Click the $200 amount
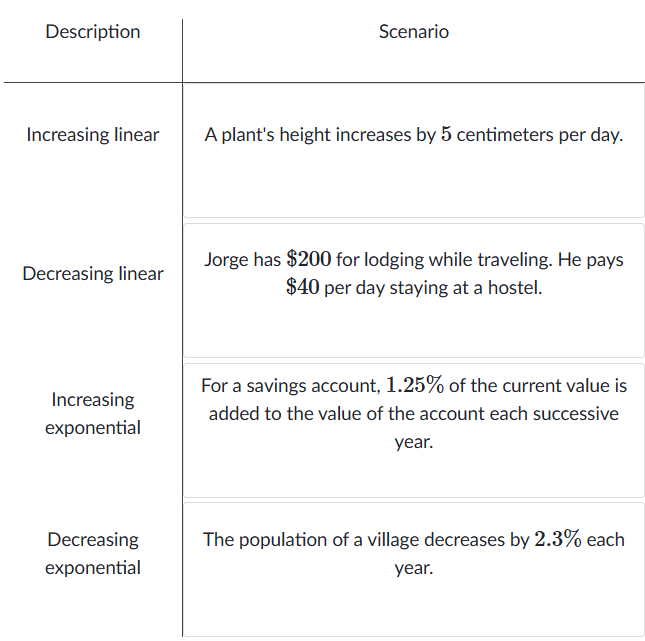 309,259
